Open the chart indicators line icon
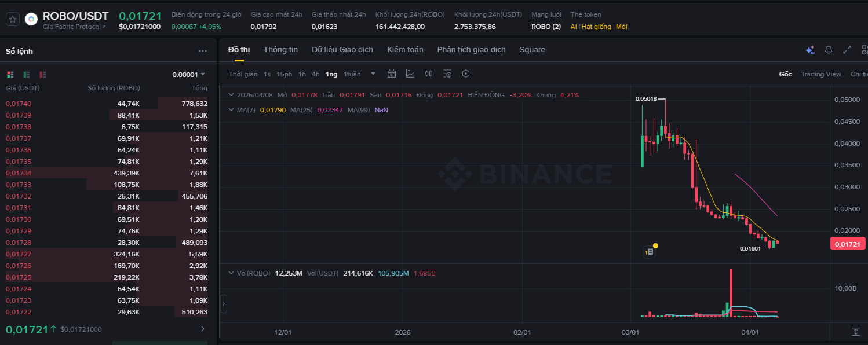Image resolution: width=868 pixels, height=345 pixels. tap(410, 74)
